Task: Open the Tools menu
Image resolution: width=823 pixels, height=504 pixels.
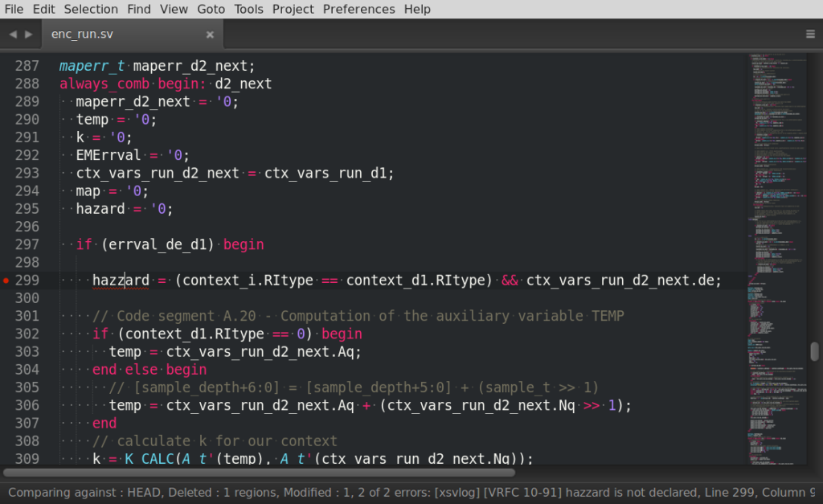Action: [248, 9]
